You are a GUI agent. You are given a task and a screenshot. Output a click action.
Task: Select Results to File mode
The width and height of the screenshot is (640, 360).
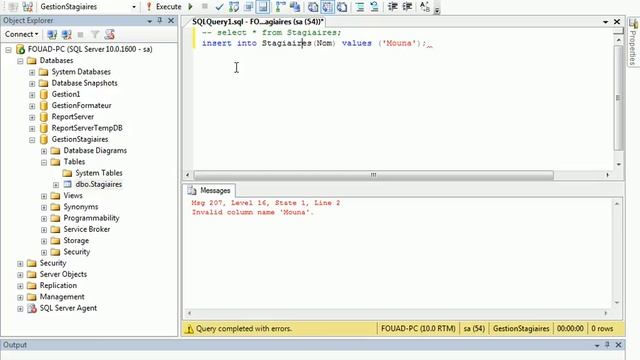click(x=342, y=7)
